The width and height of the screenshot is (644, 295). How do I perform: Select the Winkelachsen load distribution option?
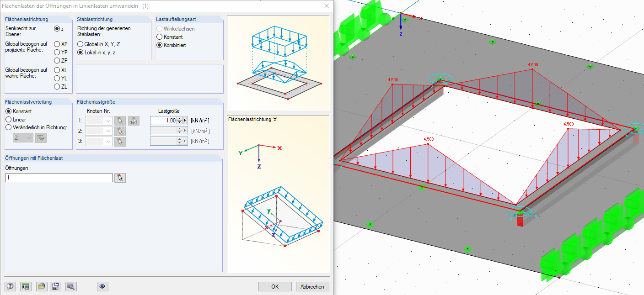(160, 28)
